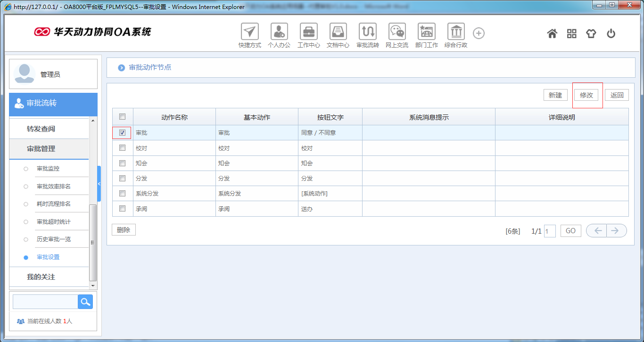Viewport: 644px width, 342px height.
Task: Check the select-all checkbox in table header
Action: [122, 116]
